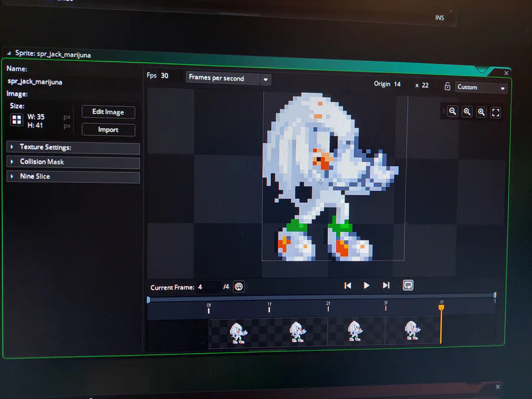Click the arrow beside Frames per second
The height and width of the screenshot is (399, 532).
[266, 80]
